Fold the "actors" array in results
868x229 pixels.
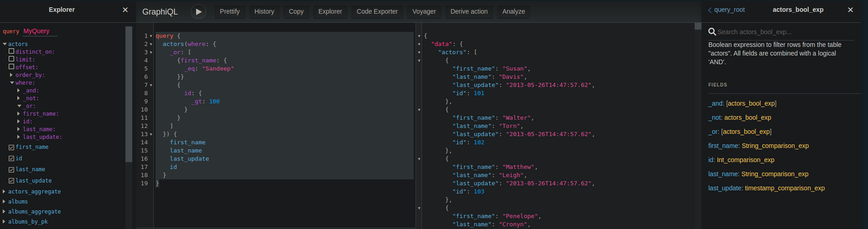pos(419,52)
